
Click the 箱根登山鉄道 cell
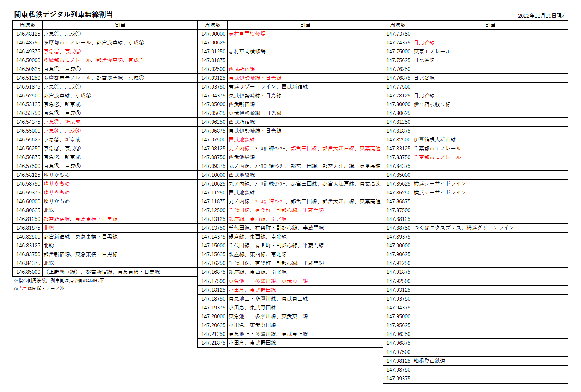click(x=490, y=361)
